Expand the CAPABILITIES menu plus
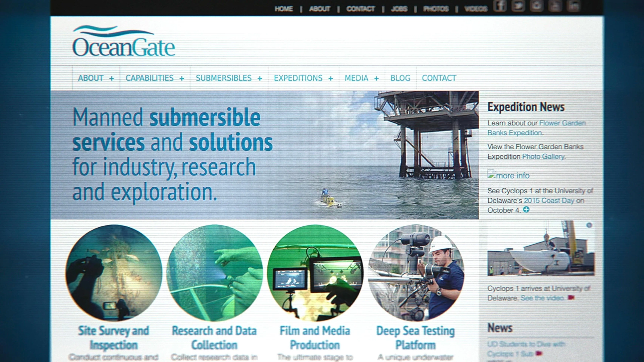The image size is (644, 362). click(x=182, y=79)
